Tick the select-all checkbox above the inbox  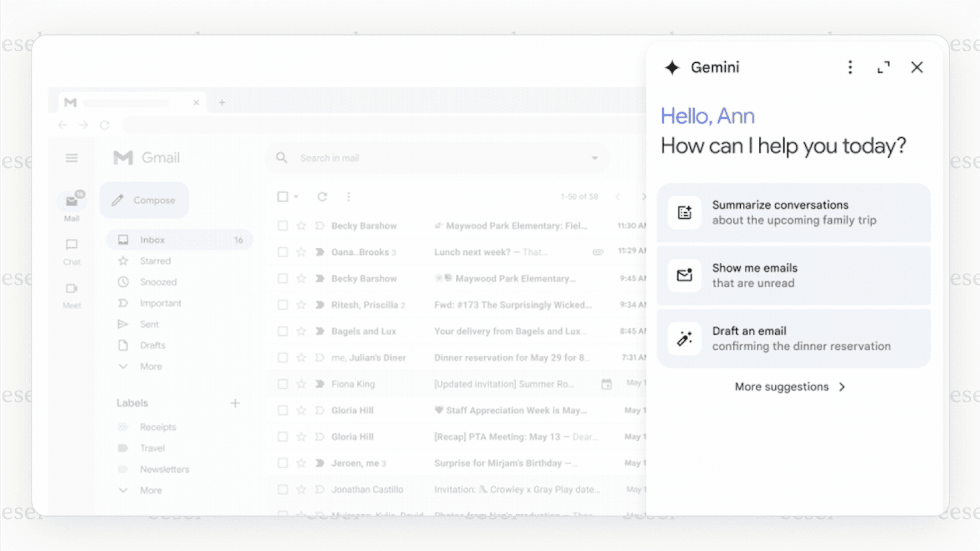coord(282,196)
